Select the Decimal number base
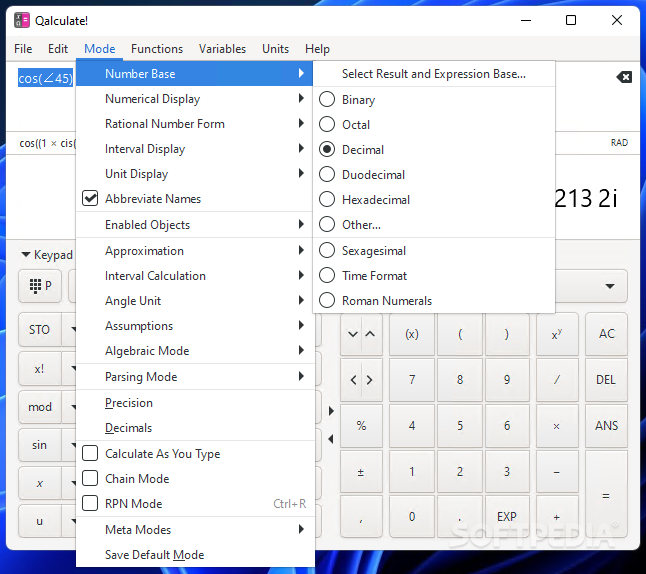Image resolution: width=646 pixels, height=574 pixels. [434, 150]
